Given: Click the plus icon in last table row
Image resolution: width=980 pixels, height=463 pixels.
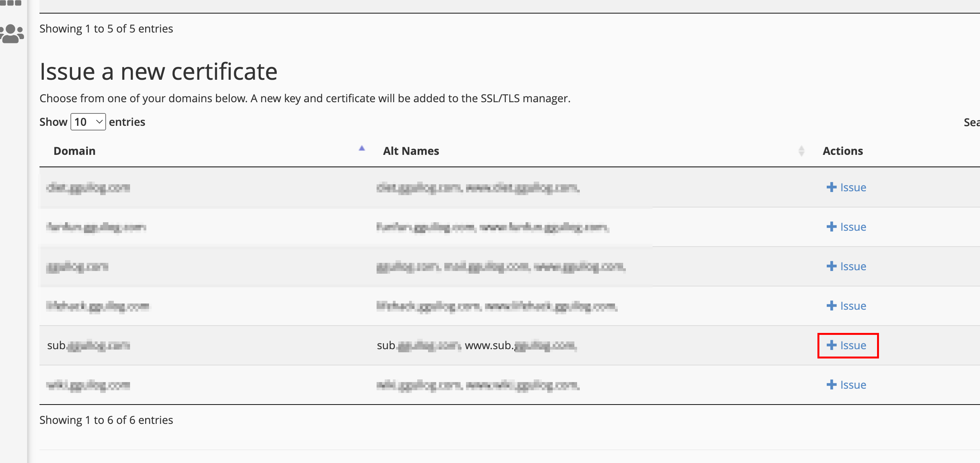Looking at the screenshot, I should pyautogui.click(x=831, y=385).
